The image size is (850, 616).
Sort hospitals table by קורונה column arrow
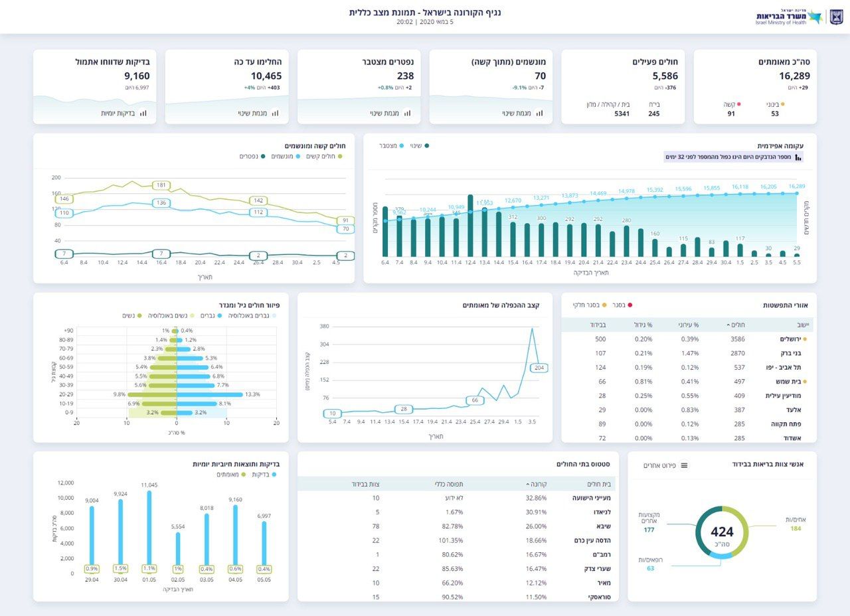pyautogui.click(x=529, y=484)
